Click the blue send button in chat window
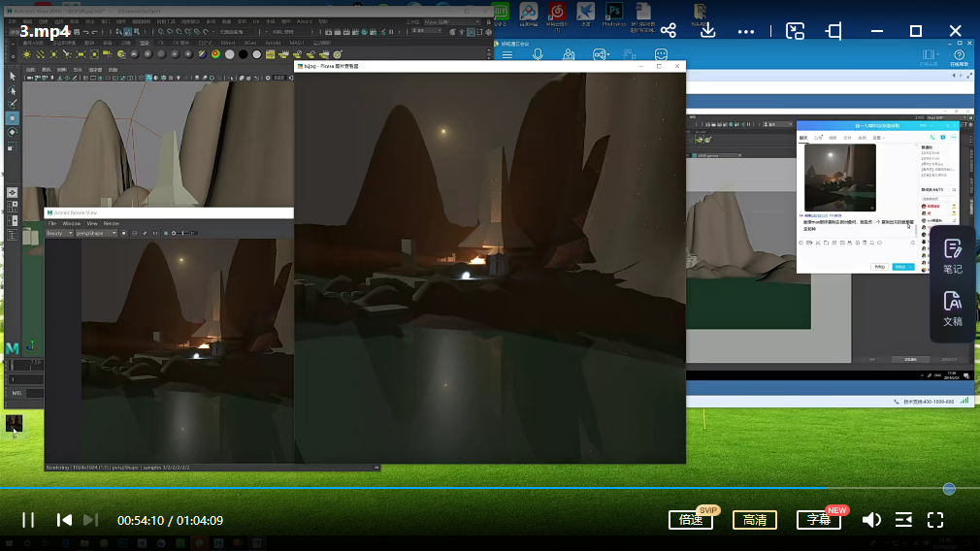The image size is (980, 551). [902, 267]
